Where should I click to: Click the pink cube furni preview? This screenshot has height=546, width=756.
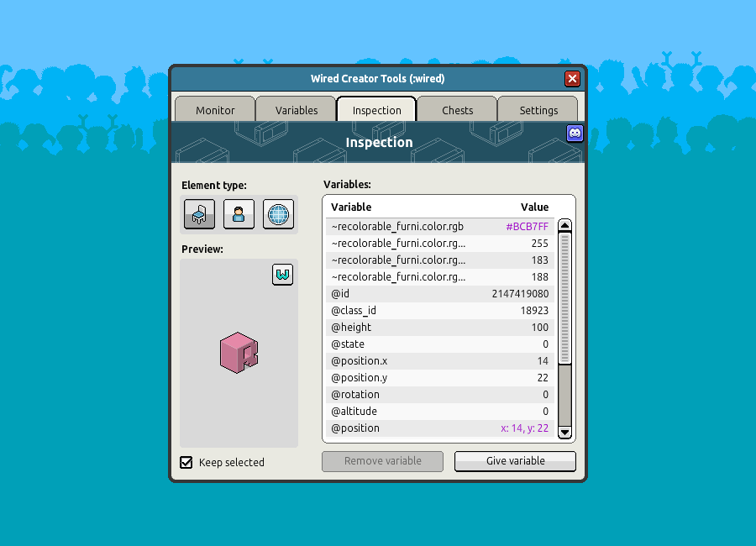(239, 353)
